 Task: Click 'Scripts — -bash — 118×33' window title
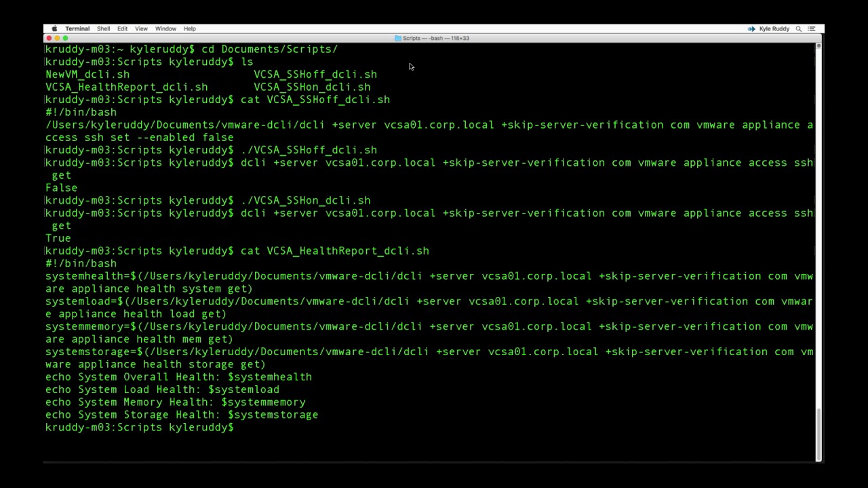click(x=436, y=38)
